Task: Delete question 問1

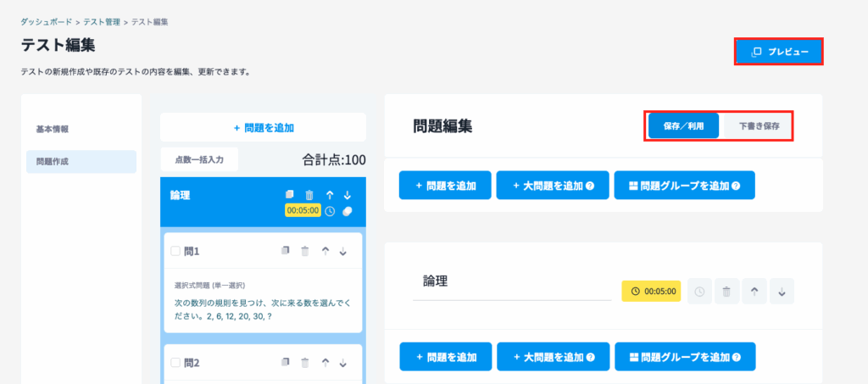Action: point(305,251)
